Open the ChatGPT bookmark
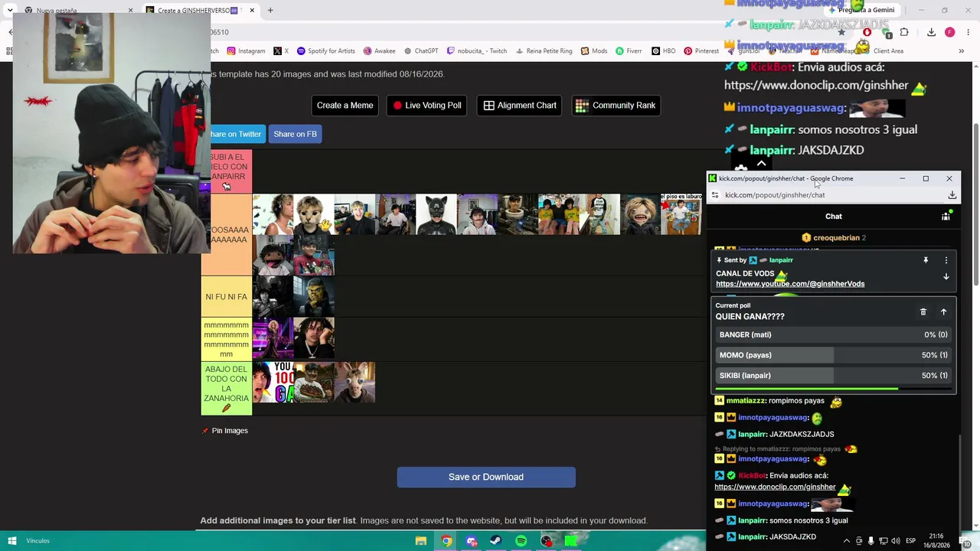This screenshot has width=980, height=551. (x=421, y=51)
